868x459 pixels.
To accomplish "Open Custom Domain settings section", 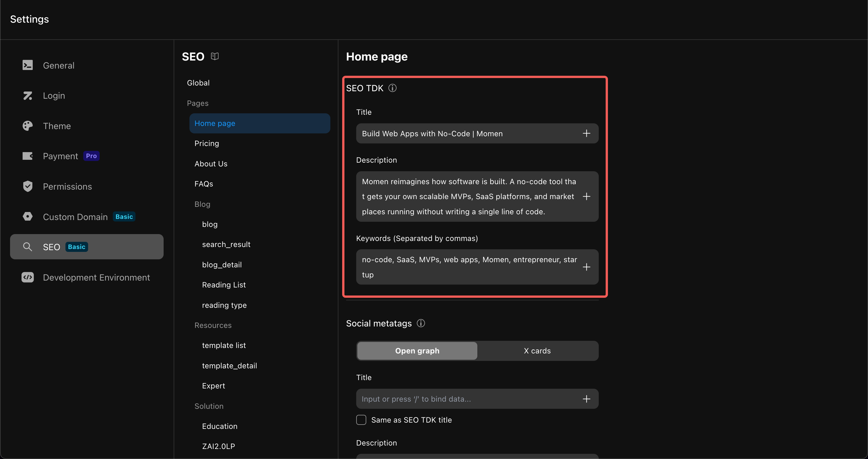I will (87, 217).
